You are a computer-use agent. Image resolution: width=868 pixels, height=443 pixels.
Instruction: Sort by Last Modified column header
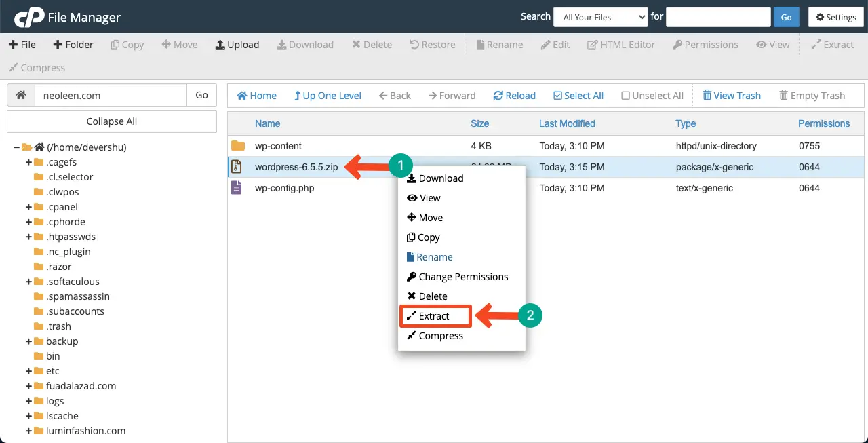(567, 123)
